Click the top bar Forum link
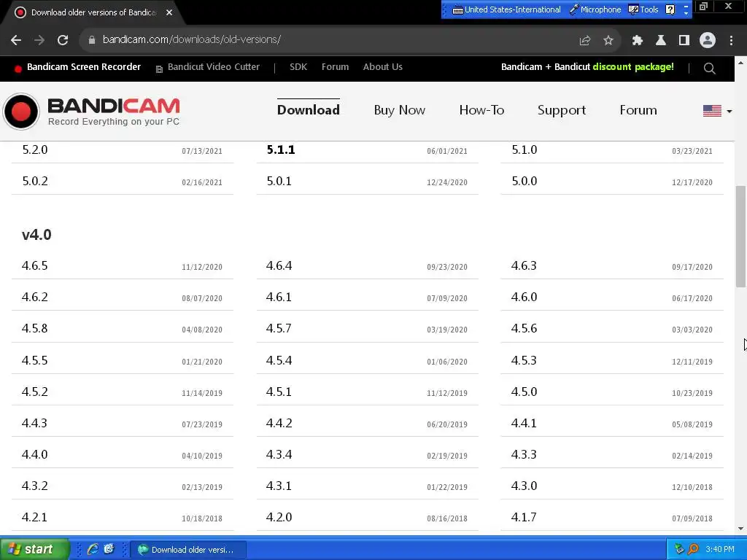 coord(335,67)
